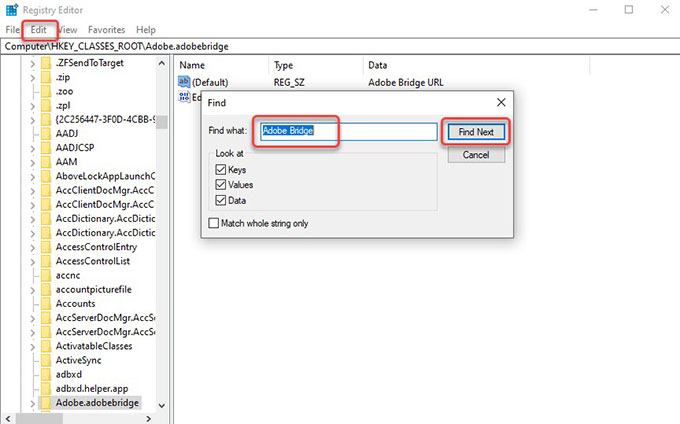Click the Registry Editor app icon

12,10
